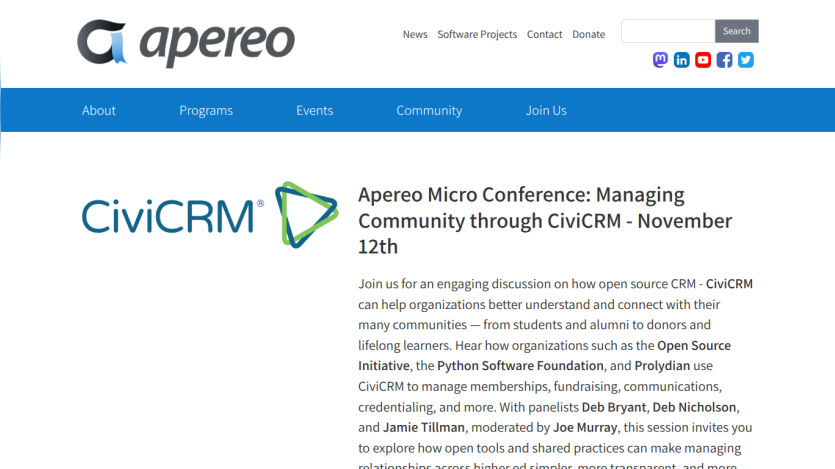Open the About menu
The width and height of the screenshot is (835, 469).
pos(99,110)
